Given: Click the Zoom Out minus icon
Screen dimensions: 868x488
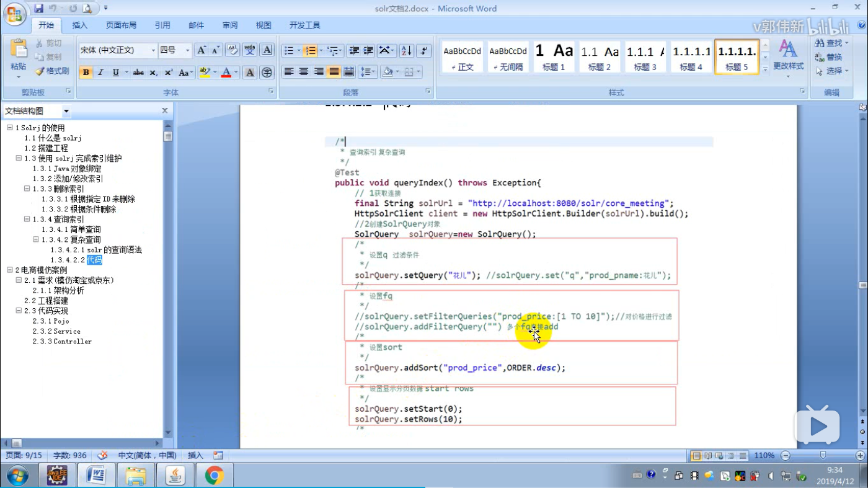Looking at the screenshot, I should click(x=786, y=456).
